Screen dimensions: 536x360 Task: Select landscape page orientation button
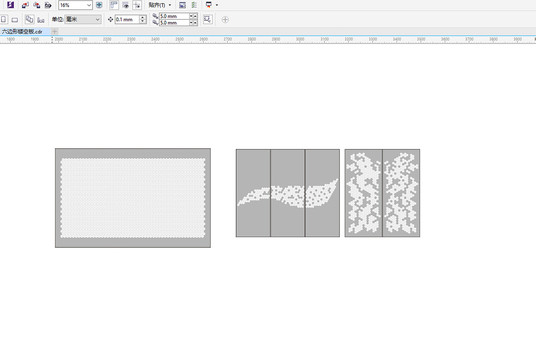pos(15,20)
